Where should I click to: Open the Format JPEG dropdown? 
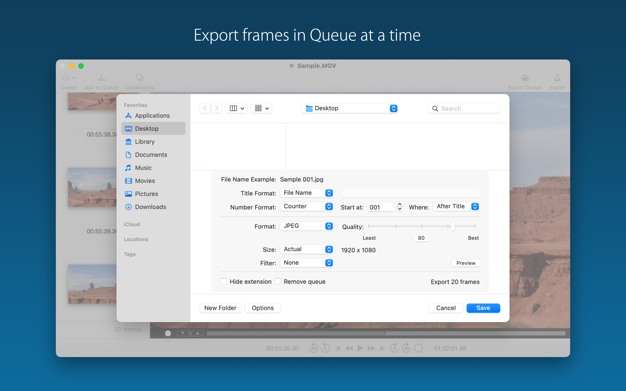(307, 226)
